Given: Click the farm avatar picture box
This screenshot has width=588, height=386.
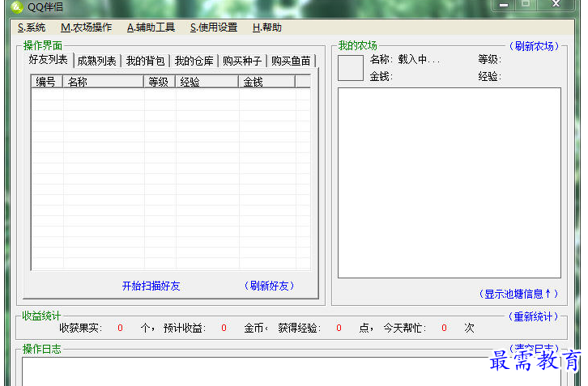Looking at the screenshot, I should click(350, 68).
